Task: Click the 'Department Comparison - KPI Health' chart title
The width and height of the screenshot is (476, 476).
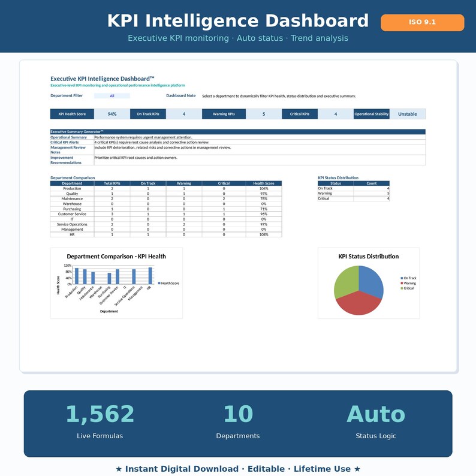Action: [x=116, y=257]
